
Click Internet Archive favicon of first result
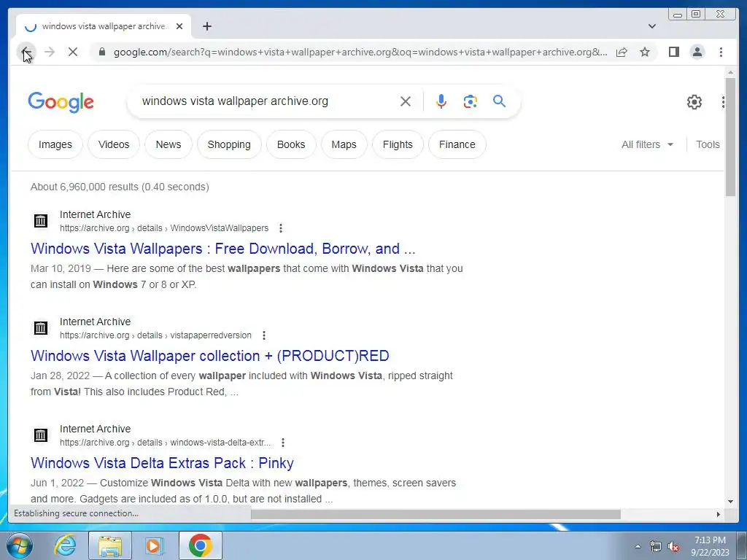click(x=41, y=220)
